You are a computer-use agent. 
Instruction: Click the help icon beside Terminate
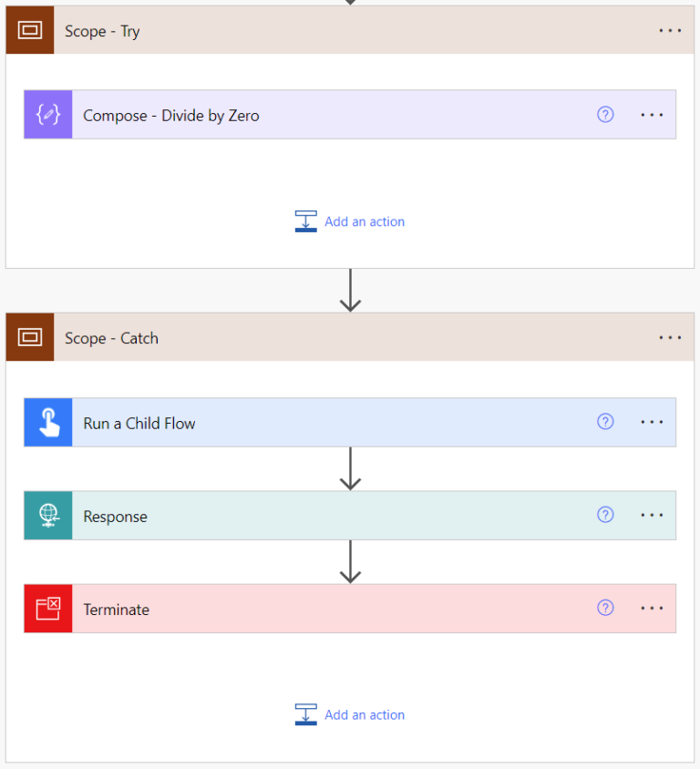click(605, 608)
